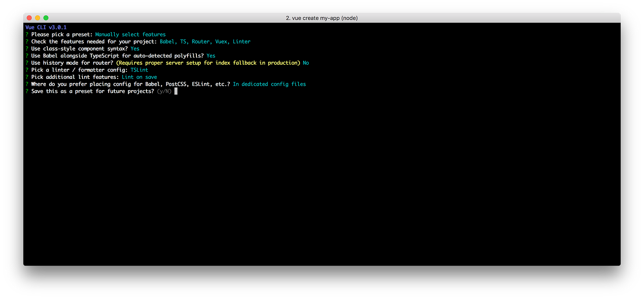Click the 'Babel, TS, Router, Vuex, Linter' answer

point(205,41)
